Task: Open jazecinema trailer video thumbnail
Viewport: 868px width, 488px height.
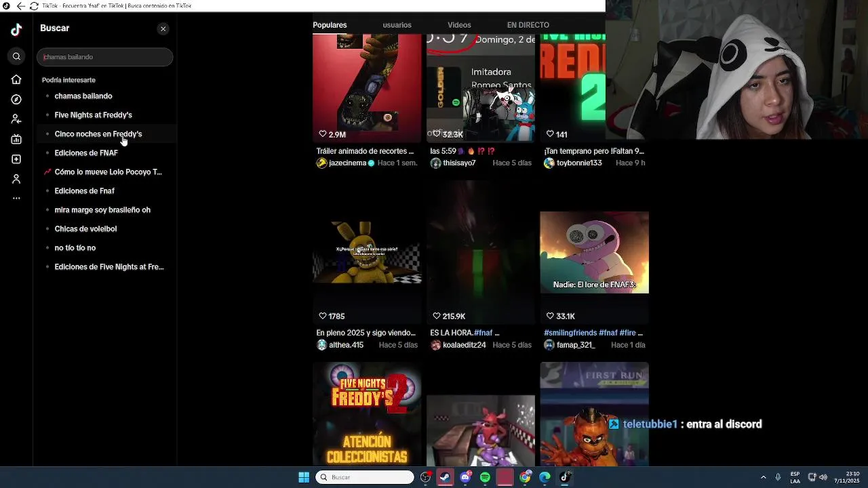Action: click(x=367, y=87)
